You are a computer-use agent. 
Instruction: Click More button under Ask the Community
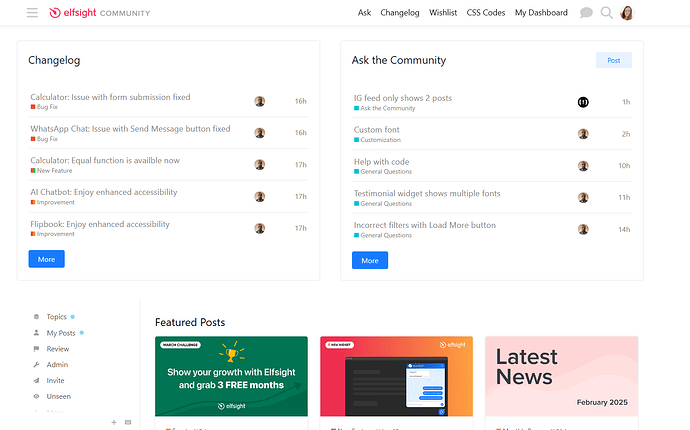(x=370, y=260)
